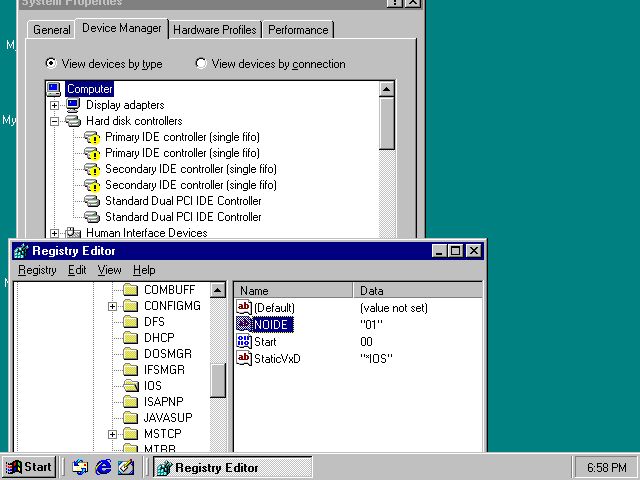Click the folder icon beside CONFIGMG
Viewport: 640px width, 480px height.
tap(131, 306)
